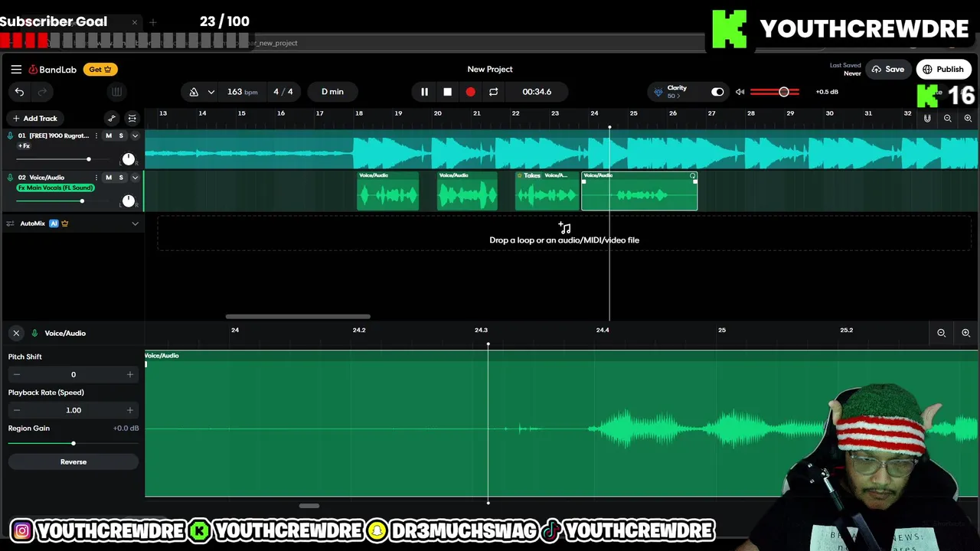Arm the microphone on Voice/Audio track 02
The image size is (980, 551).
tap(10, 178)
